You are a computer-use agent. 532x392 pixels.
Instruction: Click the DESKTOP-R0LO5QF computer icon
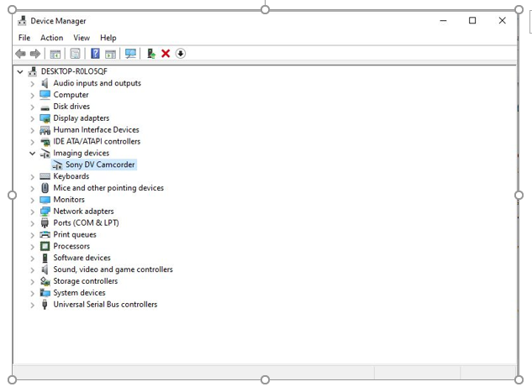point(33,71)
